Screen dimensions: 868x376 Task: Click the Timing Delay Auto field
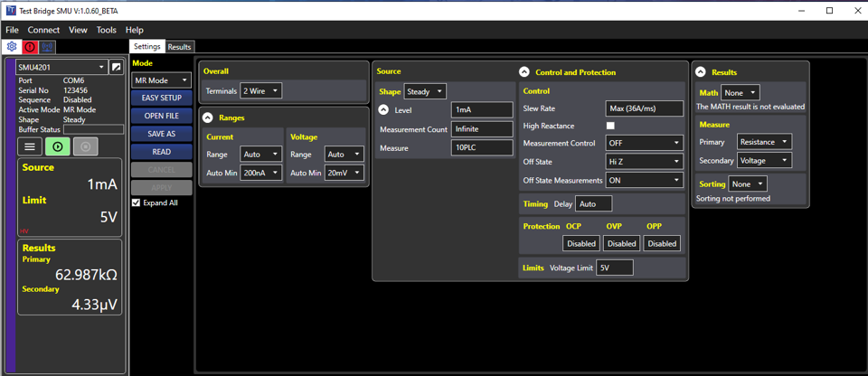pos(594,203)
